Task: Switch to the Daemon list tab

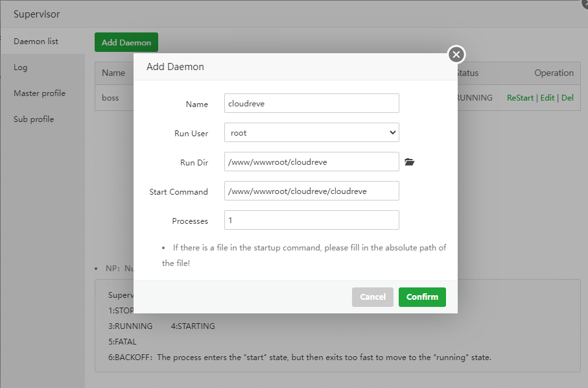Action: point(36,42)
